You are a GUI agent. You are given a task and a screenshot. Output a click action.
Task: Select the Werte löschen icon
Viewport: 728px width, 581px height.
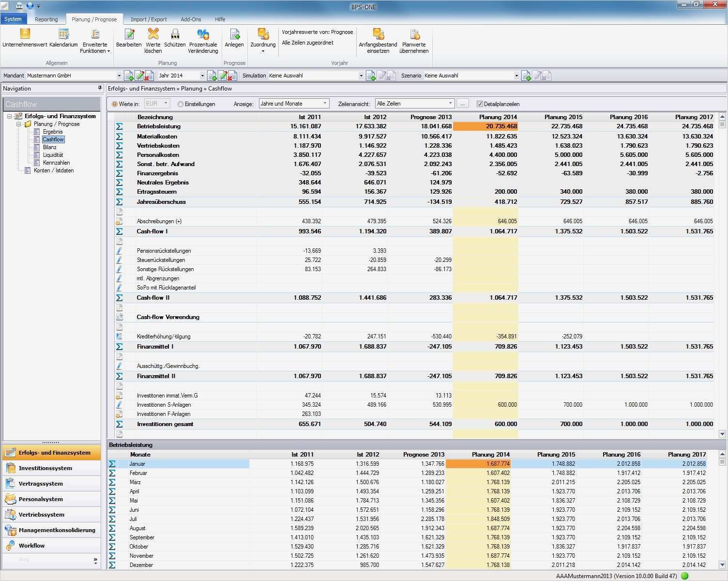point(153,34)
